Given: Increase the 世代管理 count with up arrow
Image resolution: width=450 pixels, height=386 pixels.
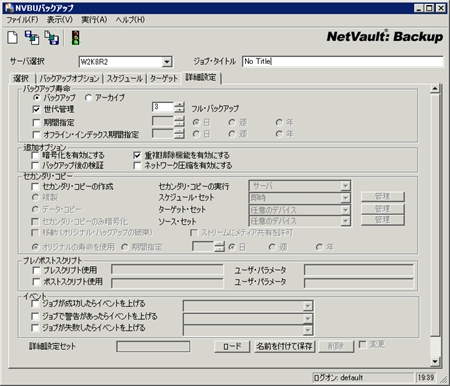Looking at the screenshot, I should [179, 104].
